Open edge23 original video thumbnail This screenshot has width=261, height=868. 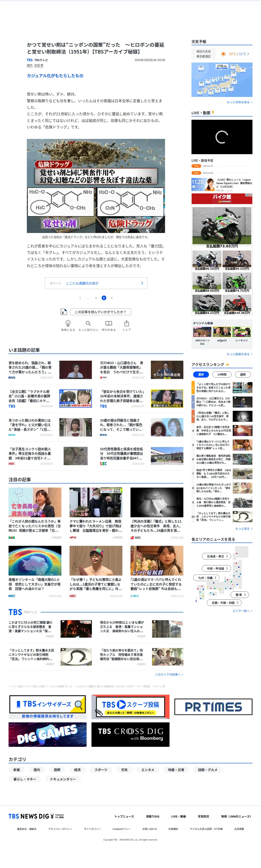coord(222,332)
